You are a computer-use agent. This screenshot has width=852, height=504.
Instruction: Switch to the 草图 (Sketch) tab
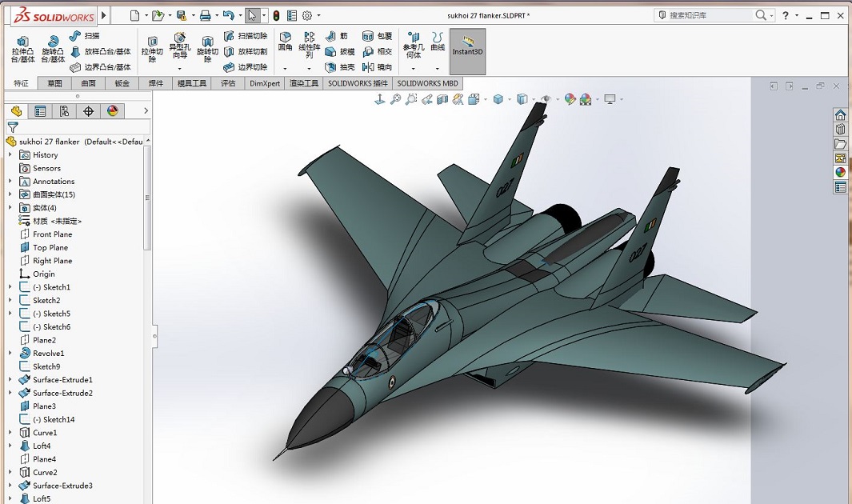tap(55, 83)
